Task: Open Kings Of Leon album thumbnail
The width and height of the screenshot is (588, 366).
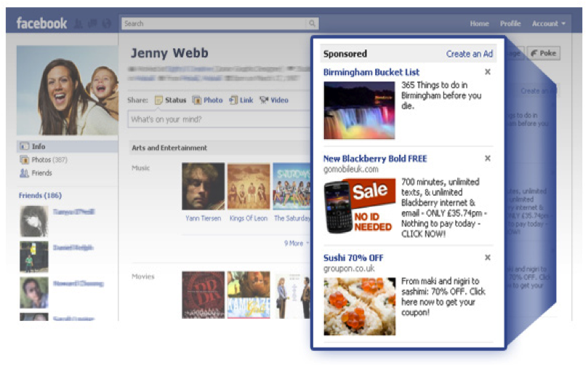Action: [x=249, y=186]
